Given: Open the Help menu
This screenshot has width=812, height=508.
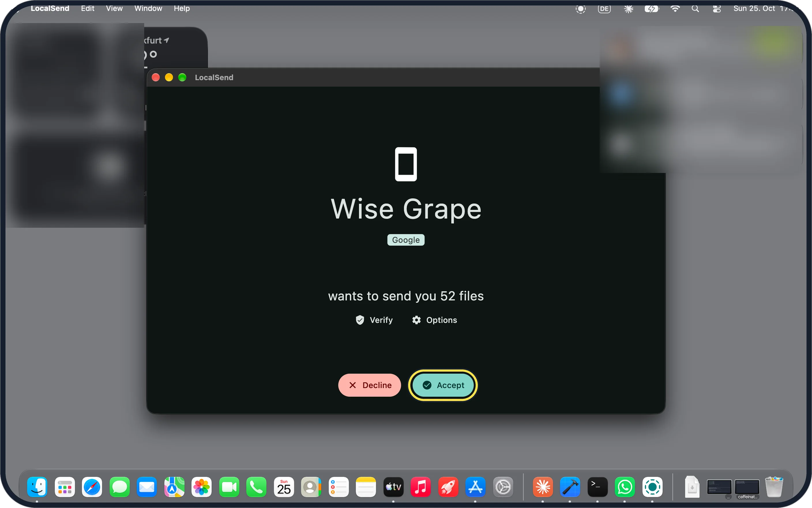Looking at the screenshot, I should tap(182, 8).
